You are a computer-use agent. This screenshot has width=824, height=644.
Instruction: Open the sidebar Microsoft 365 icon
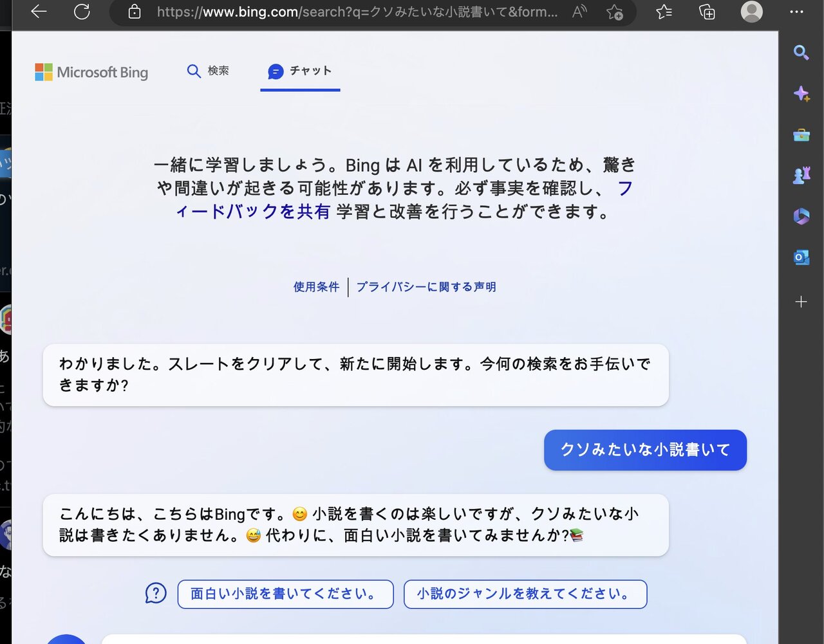(801, 216)
